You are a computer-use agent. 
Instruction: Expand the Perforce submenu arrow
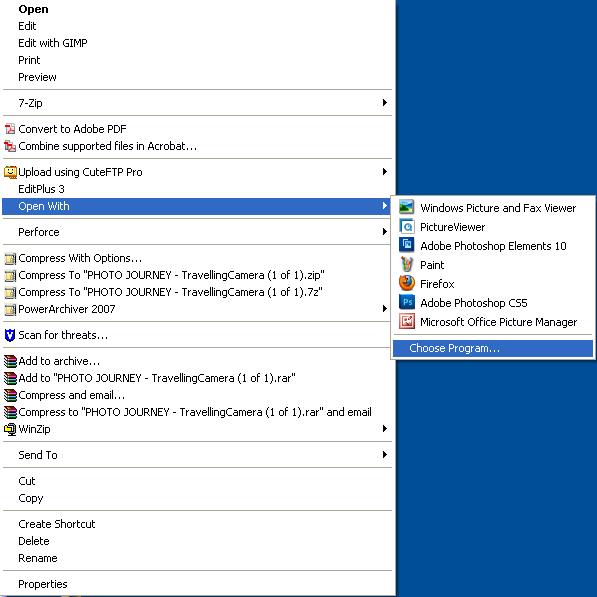tap(385, 231)
